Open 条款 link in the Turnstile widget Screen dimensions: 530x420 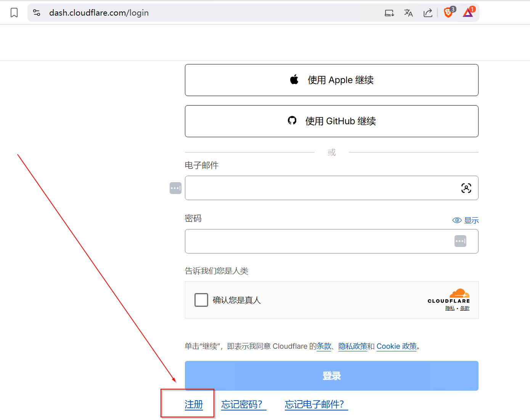pos(465,308)
